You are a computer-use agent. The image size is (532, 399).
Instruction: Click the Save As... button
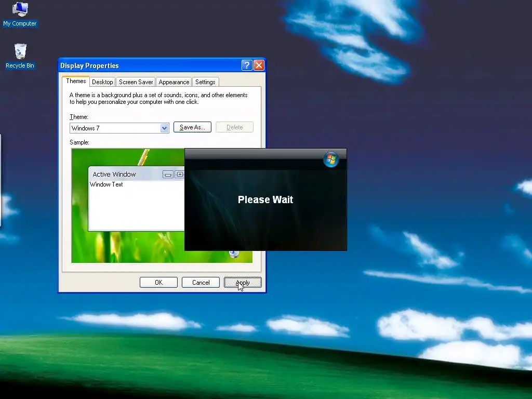(x=192, y=127)
